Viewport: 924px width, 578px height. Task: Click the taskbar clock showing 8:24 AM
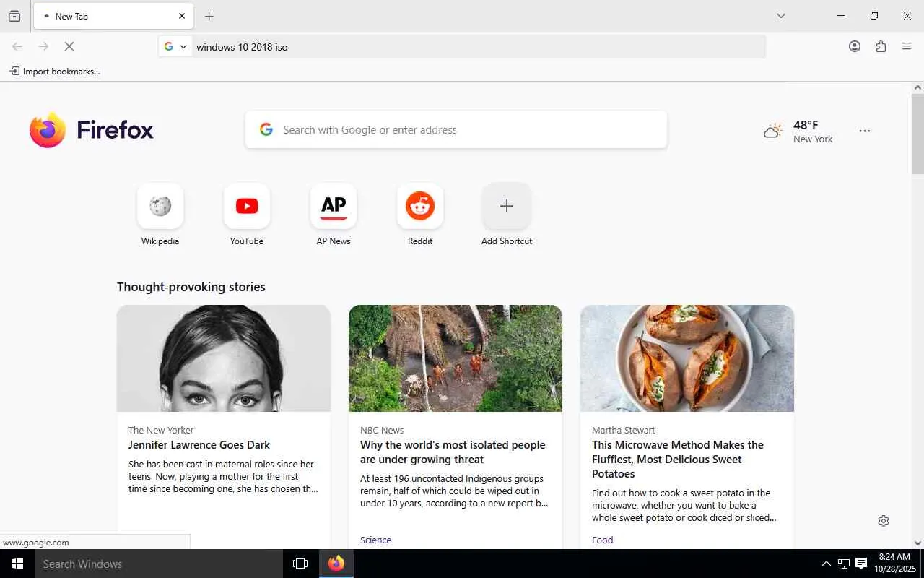tap(895, 563)
